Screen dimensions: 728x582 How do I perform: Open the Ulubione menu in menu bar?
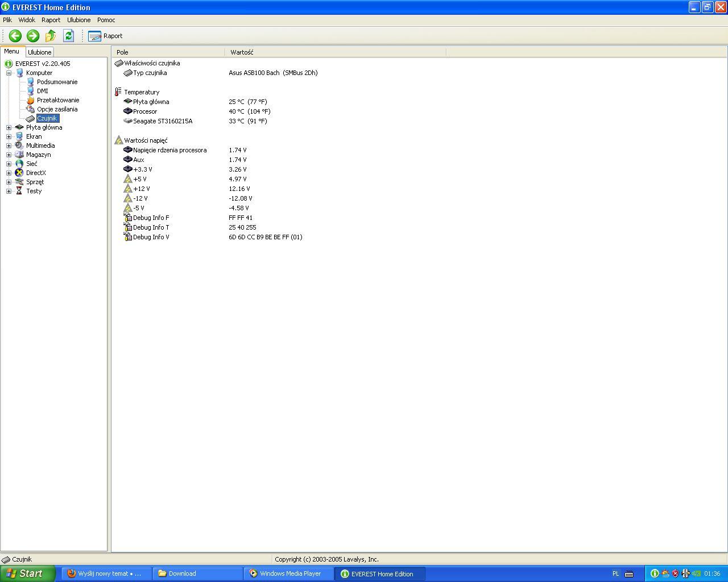78,20
